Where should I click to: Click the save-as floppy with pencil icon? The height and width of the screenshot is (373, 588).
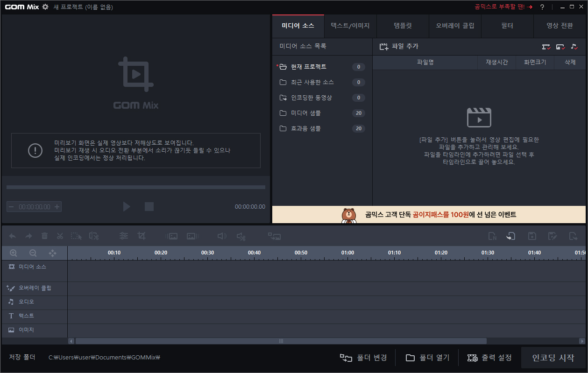(553, 236)
